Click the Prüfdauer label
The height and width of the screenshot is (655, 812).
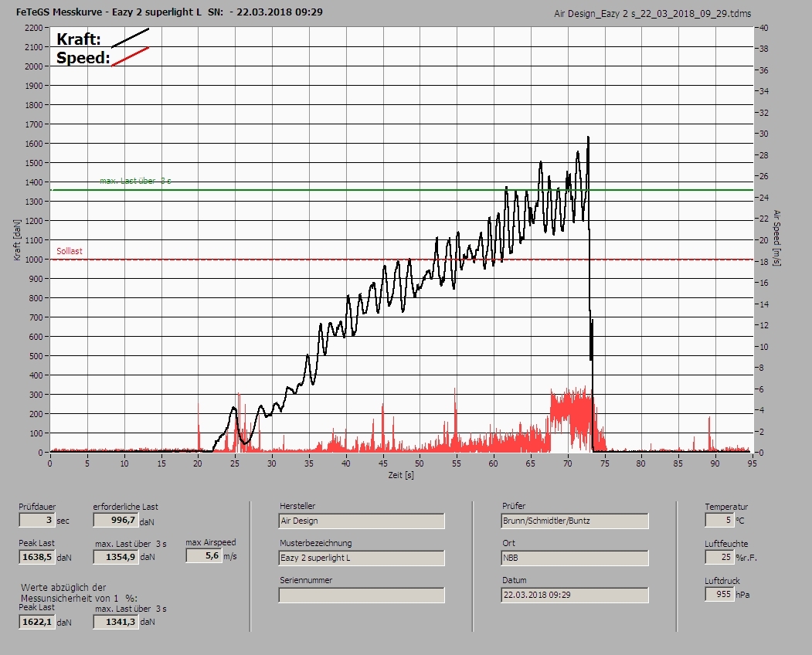pos(37,507)
